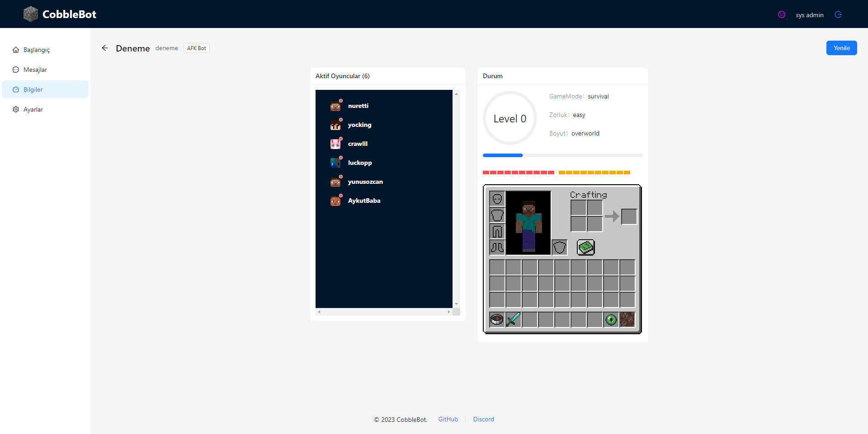The height and width of the screenshot is (434, 868).
Task: Click the helmet armor slot
Action: tap(497, 199)
